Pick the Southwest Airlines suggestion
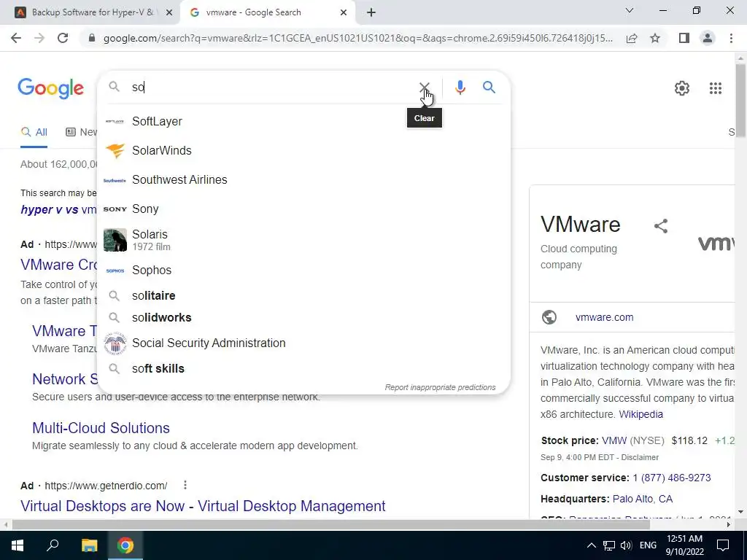747x560 pixels. pyautogui.click(x=303, y=179)
